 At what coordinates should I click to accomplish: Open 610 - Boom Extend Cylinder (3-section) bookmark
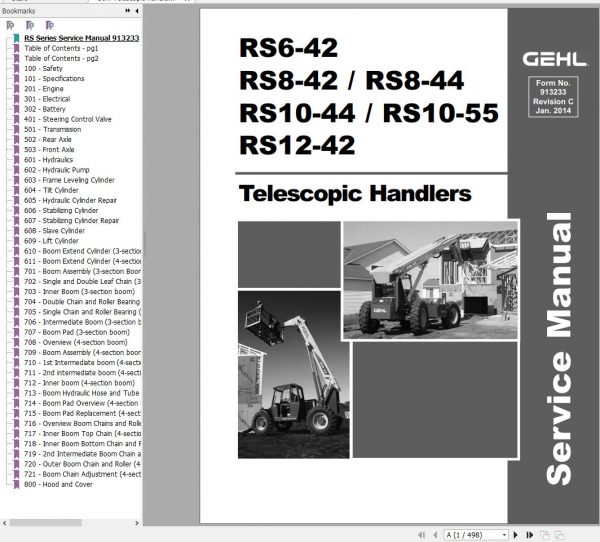[x=82, y=251]
